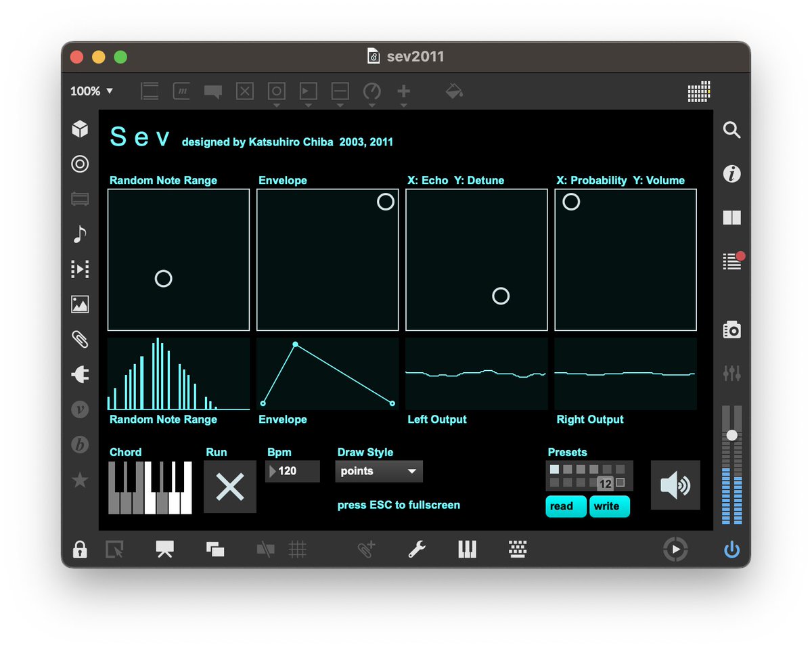
Task: Select the first highlighted preset slot
Action: [554, 469]
